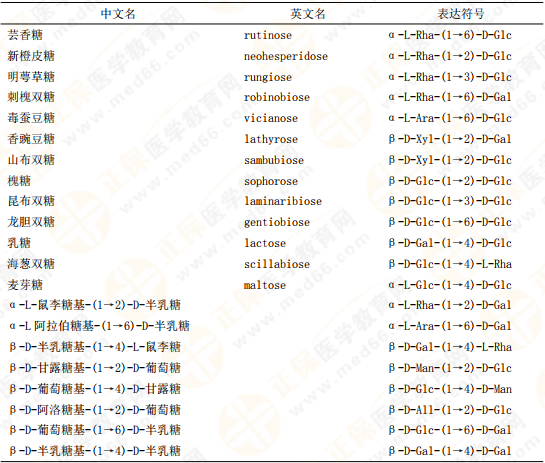The height and width of the screenshot is (463, 545).
Task: Click the β-D-Gal-(1→4)-D-Glc symbol
Action: click(450, 243)
